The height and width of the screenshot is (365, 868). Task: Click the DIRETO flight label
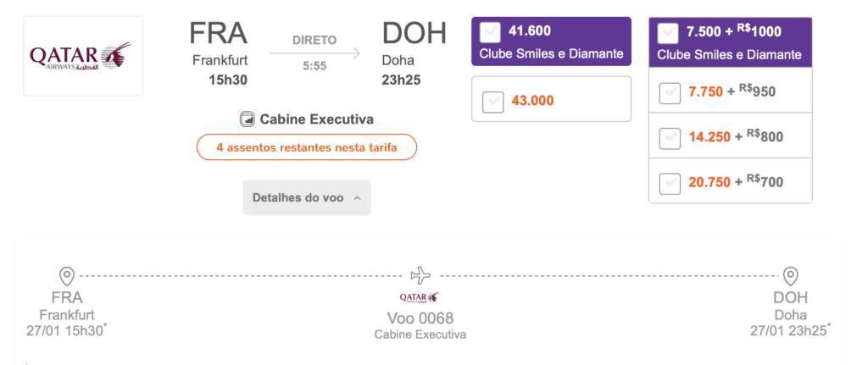pos(314,41)
